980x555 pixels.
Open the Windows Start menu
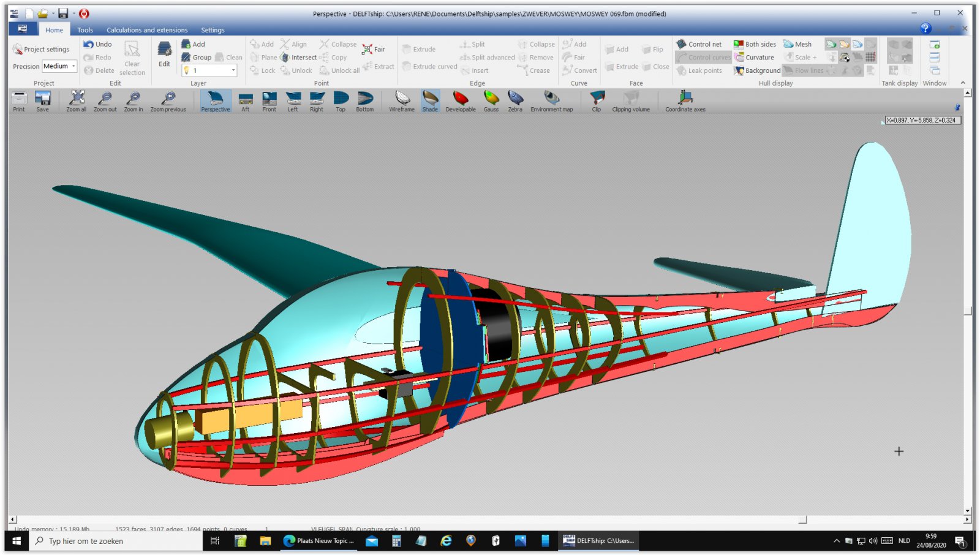(x=17, y=541)
